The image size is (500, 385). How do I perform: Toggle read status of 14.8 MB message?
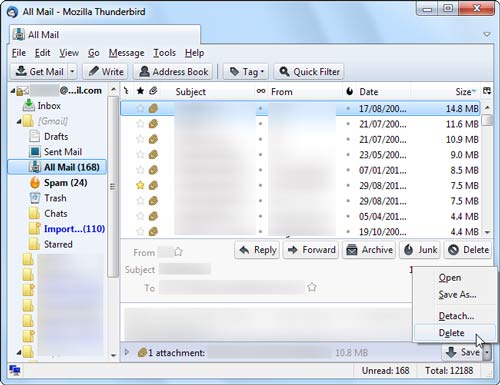coord(261,108)
